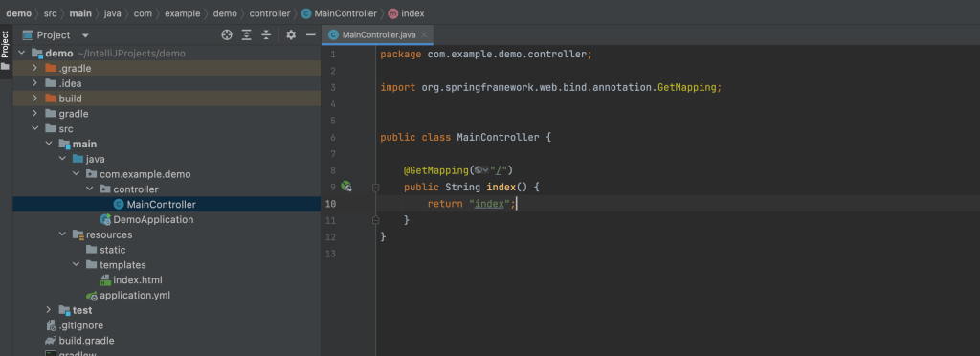
Task: Collapse the com.example.demo package chevron
Action: (x=76, y=174)
